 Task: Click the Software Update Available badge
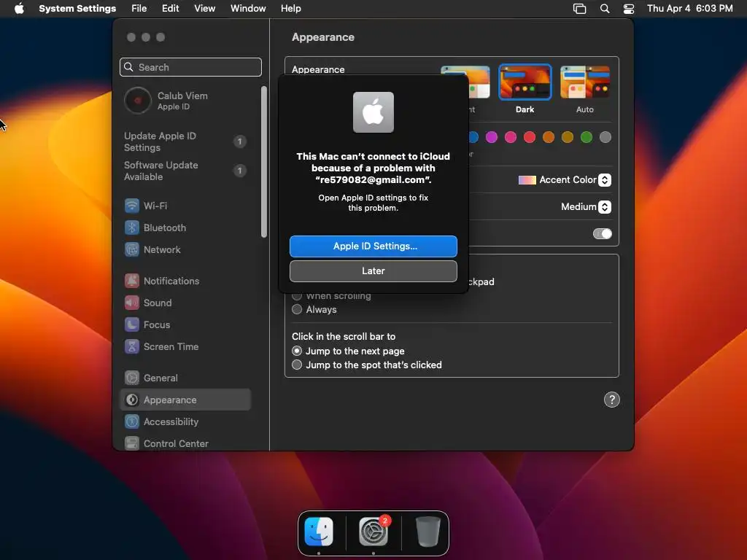239,171
